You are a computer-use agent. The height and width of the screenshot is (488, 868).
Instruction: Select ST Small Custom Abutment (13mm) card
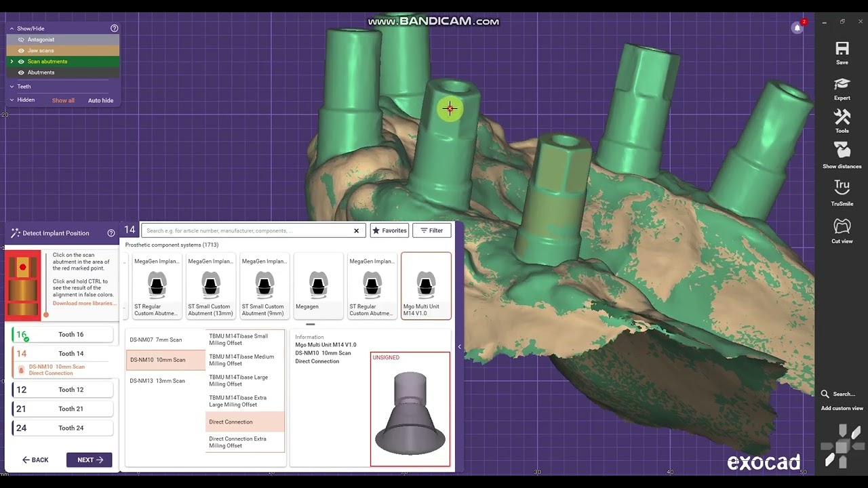(x=210, y=286)
